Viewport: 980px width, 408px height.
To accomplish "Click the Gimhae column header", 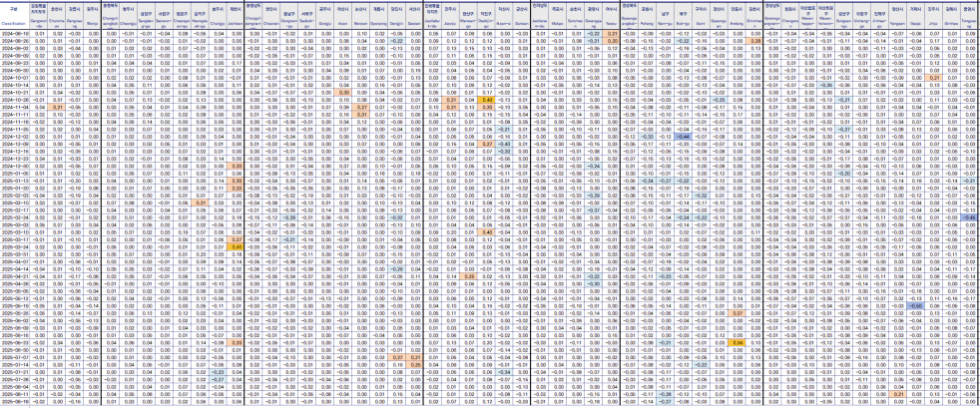I will click(951, 16).
